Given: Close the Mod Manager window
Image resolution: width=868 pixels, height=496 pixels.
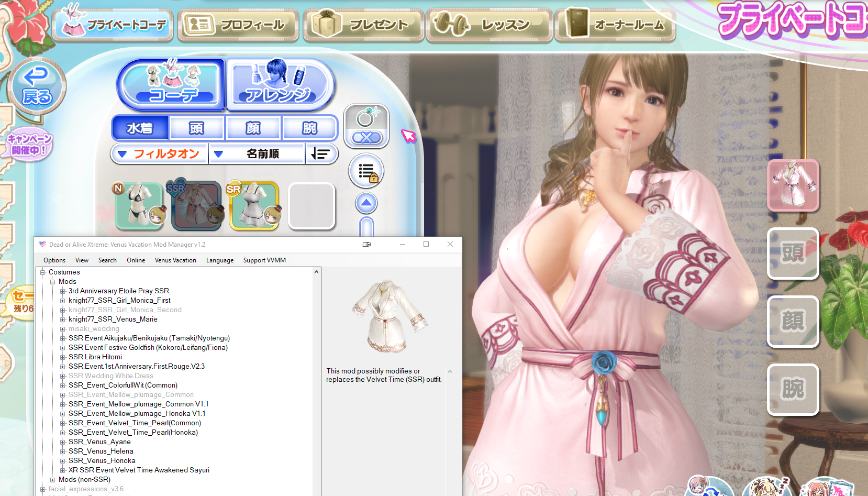Looking at the screenshot, I should point(450,245).
